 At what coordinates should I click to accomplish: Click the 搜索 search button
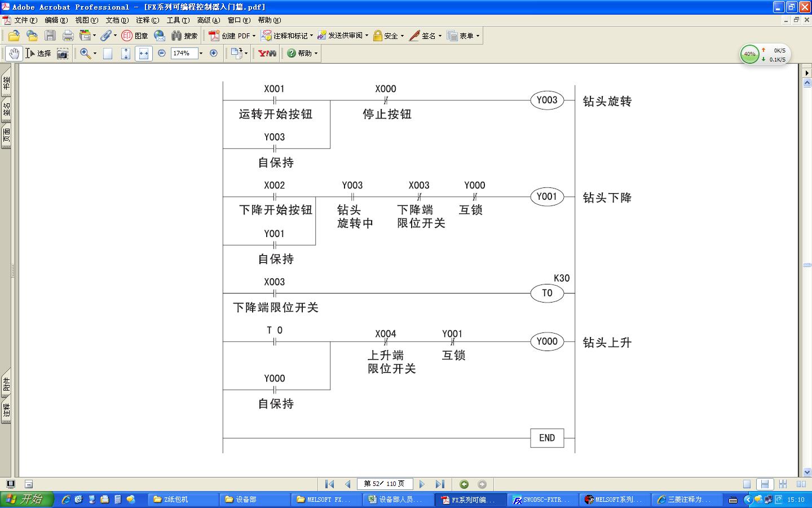[x=185, y=36]
